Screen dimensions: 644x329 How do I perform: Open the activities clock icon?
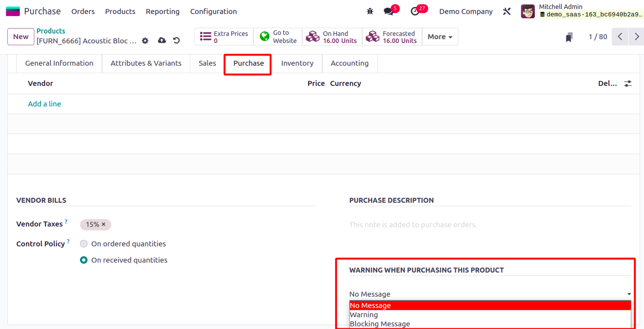[x=415, y=11]
